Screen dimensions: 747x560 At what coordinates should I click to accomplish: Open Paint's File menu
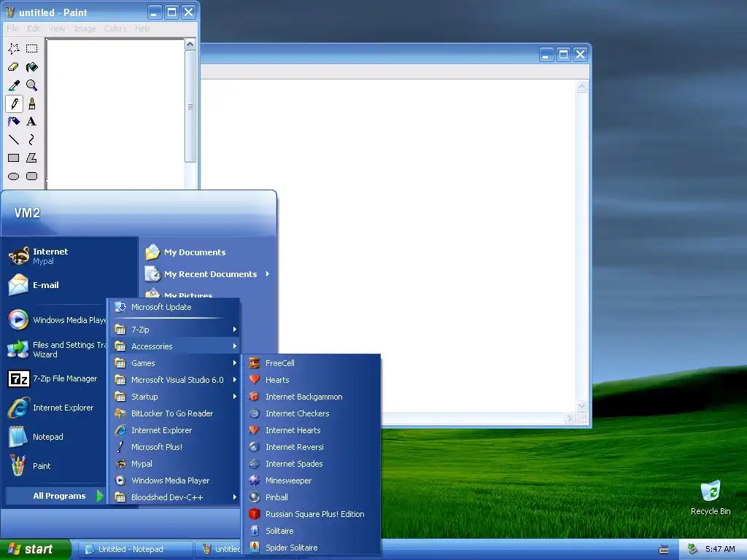[x=13, y=28]
